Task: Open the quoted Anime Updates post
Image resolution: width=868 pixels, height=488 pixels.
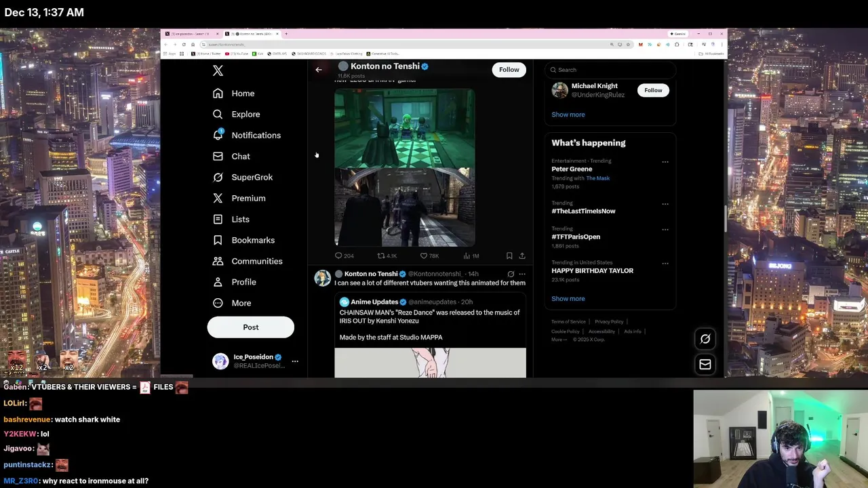Action: pos(430,335)
